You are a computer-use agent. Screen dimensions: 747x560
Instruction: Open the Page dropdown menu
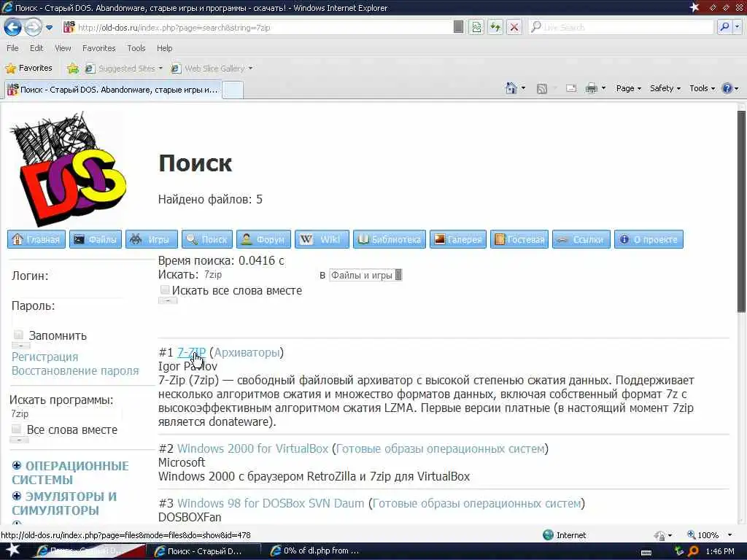click(628, 88)
